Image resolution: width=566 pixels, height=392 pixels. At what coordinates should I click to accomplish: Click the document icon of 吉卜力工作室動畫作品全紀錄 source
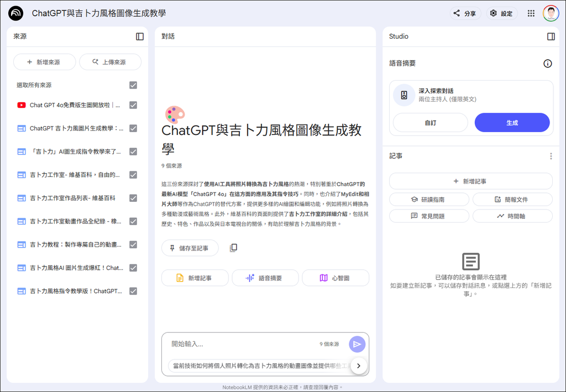(x=22, y=221)
